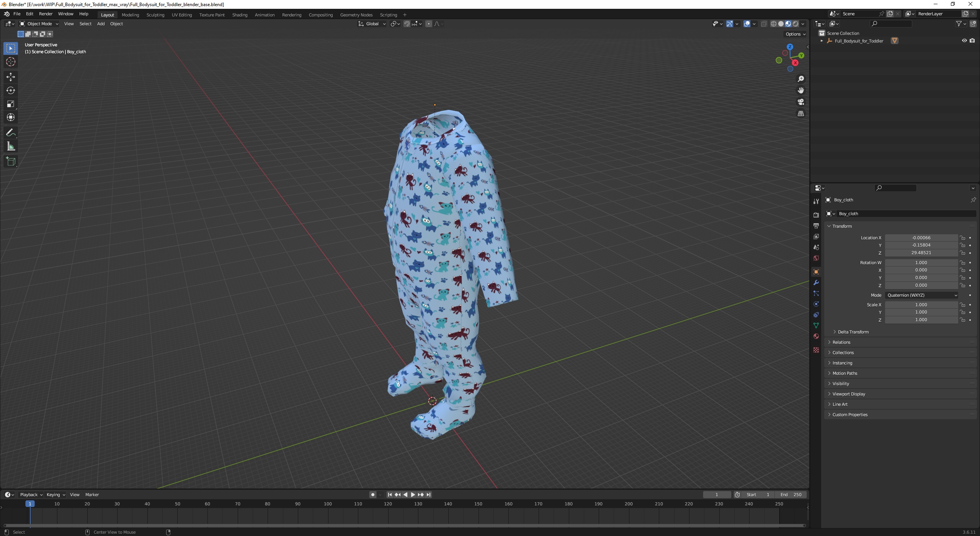This screenshot has width=980, height=536.
Task: Open rotation Mode Quaternion (WXYZ) dropdown
Action: (x=921, y=295)
